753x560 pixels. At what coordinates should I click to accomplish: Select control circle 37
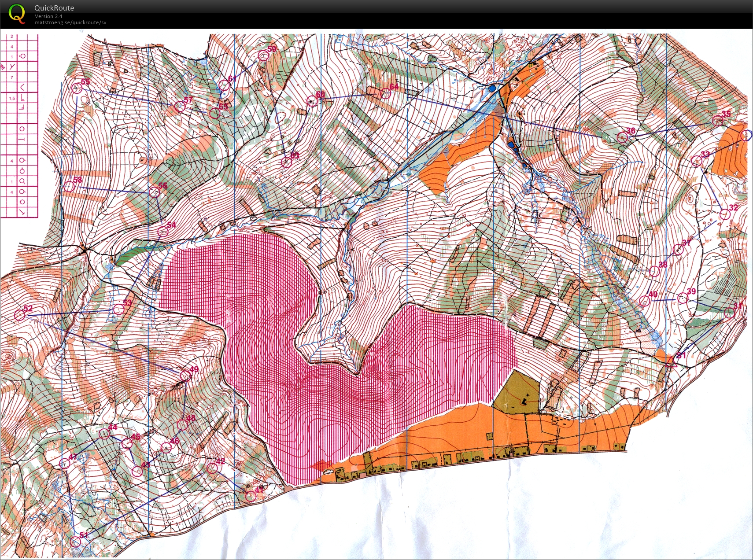[678, 250]
